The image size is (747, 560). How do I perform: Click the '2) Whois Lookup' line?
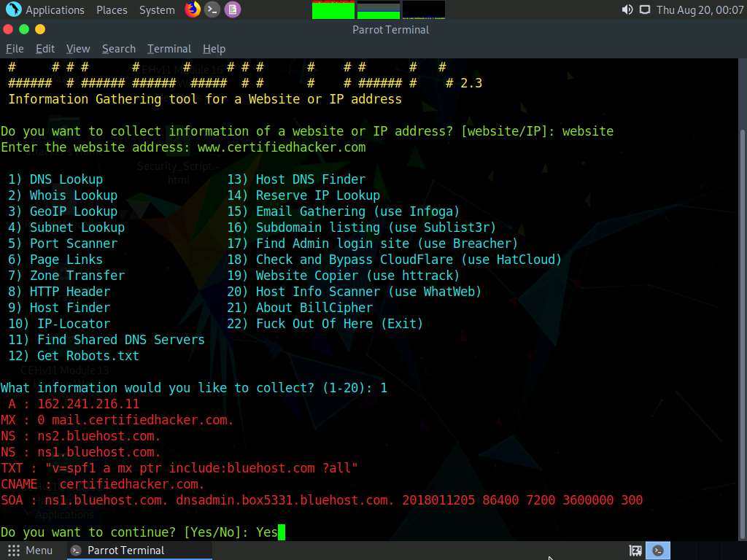63,195
